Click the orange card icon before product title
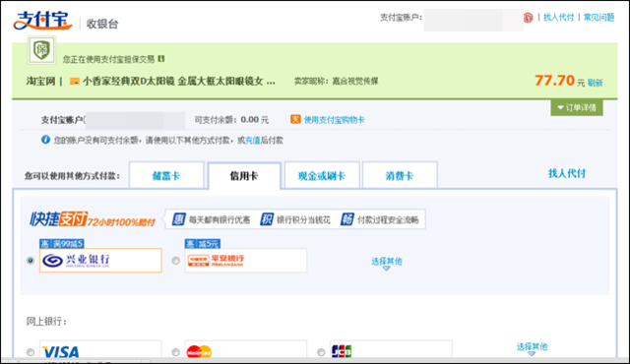The image size is (630, 364). (x=75, y=82)
